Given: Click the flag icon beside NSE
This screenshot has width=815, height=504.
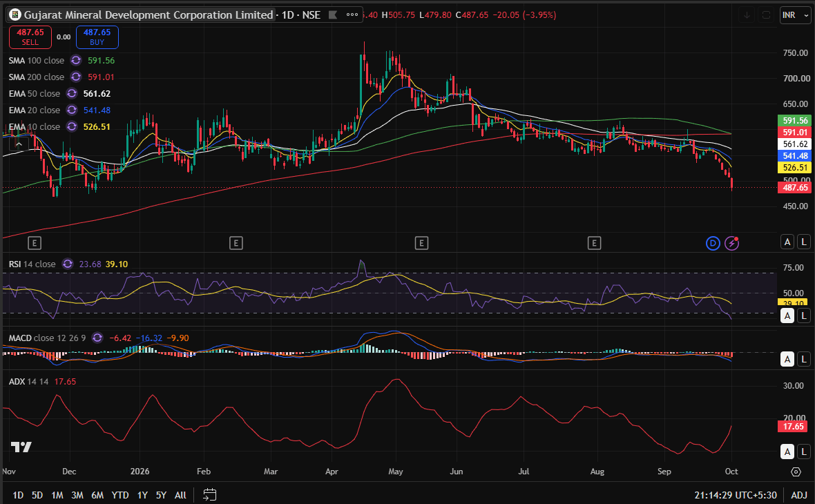Looking at the screenshot, I should coord(333,15).
